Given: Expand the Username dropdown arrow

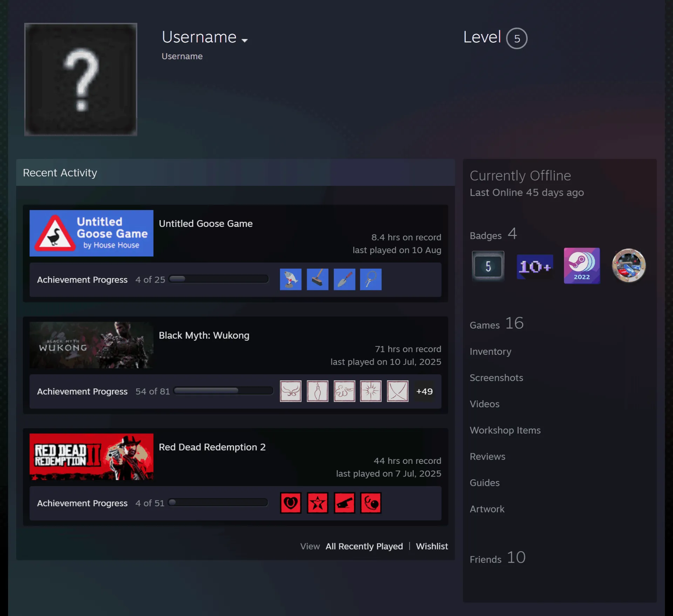Looking at the screenshot, I should coord(245,40).
